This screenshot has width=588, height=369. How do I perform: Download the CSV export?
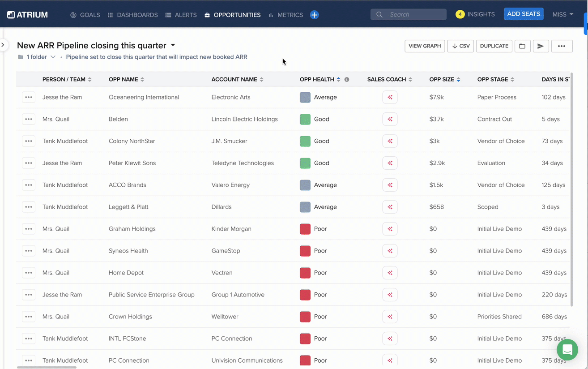(x=460, y=46)
